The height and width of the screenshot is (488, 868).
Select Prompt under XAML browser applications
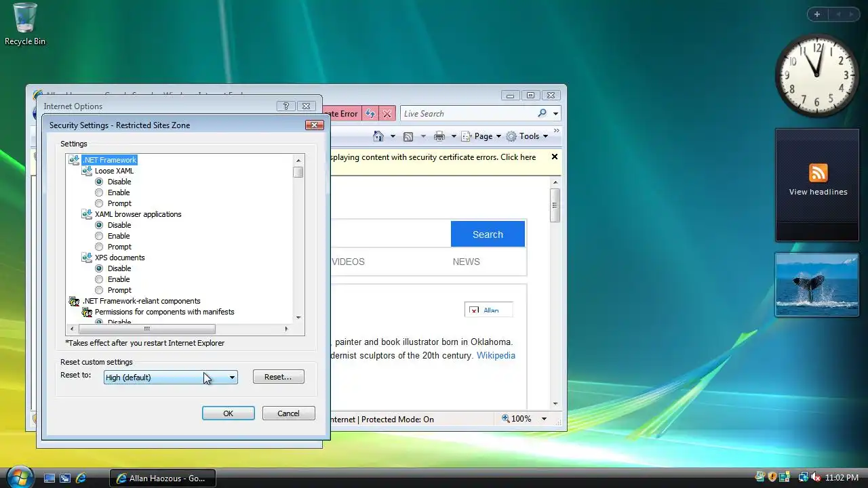point(99,247)
